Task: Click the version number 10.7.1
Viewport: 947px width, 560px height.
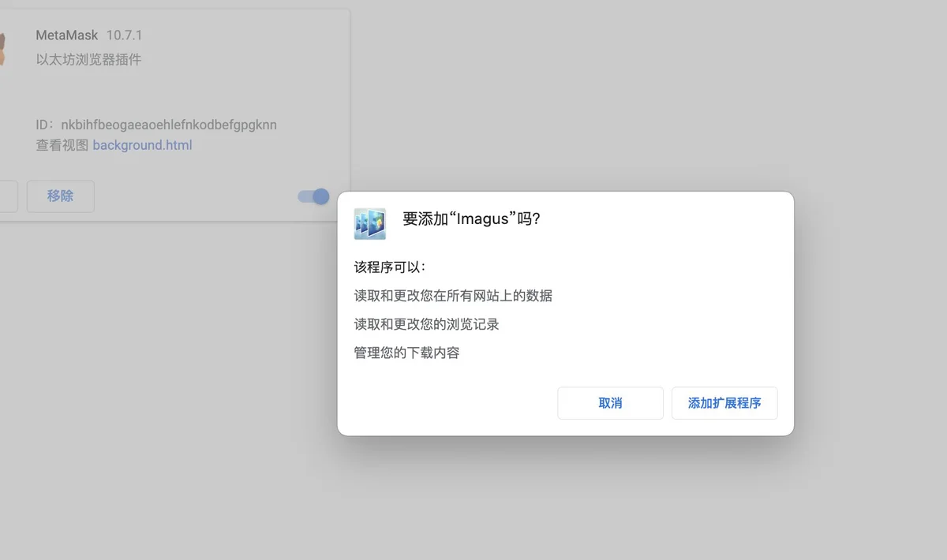Action: click(124, 35)
